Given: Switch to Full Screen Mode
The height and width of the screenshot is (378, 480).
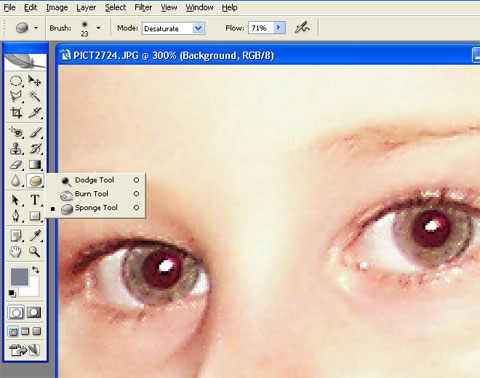Looking at the screenshot, I should coord(37,332).
